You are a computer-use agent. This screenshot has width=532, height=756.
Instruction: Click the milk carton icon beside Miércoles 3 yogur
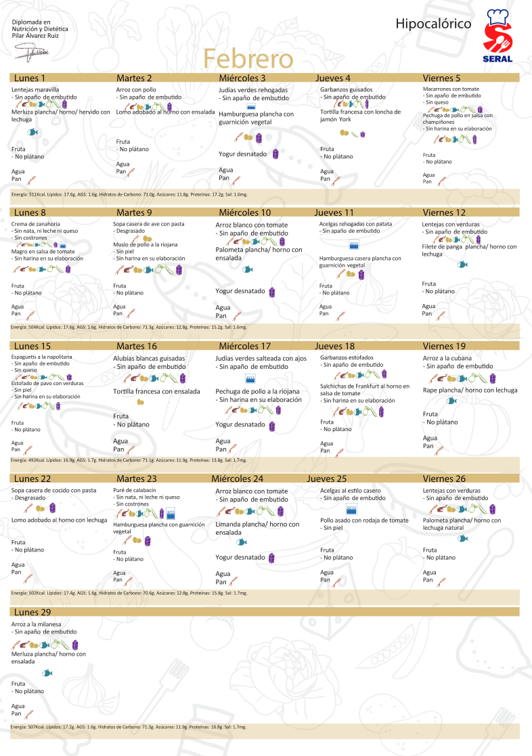pos(275,154)
